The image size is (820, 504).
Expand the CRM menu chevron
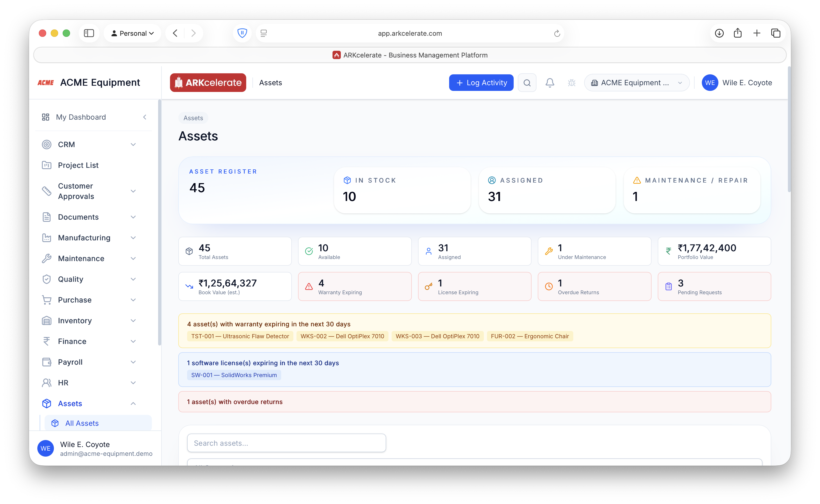click(133, 144)
